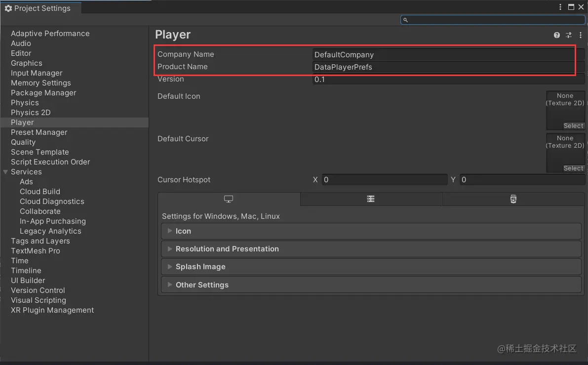This screenshot has height=365, width=588.
Task: Click the Cursor Hotspot X field
Action: click(385, 180)
